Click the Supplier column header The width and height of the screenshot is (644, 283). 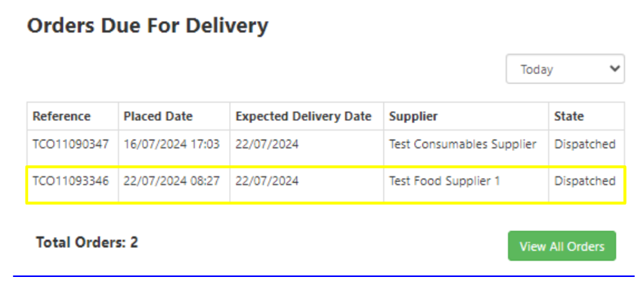(413, 116)
